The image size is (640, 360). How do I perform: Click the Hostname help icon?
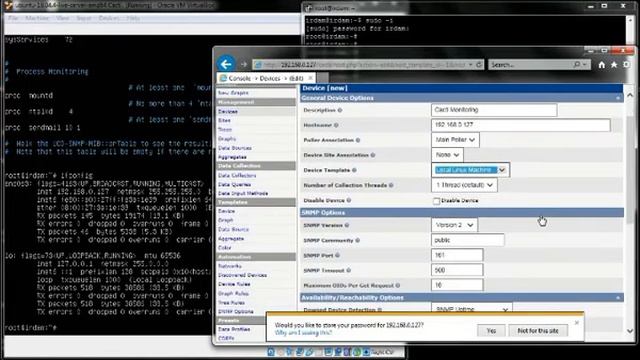(336, 125)
